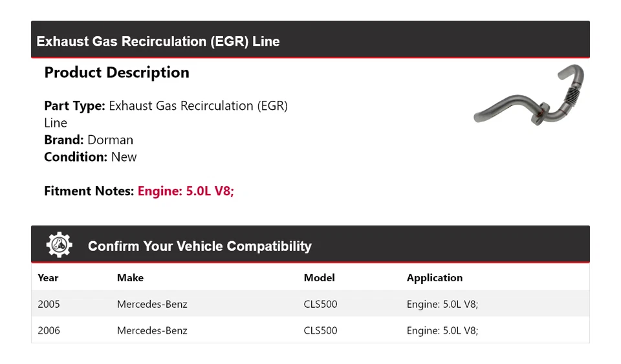The image size is (621, 364).
Task: Click CLS500 in the 2006 row
Action: pyautogui.click(x=320, y=330)
